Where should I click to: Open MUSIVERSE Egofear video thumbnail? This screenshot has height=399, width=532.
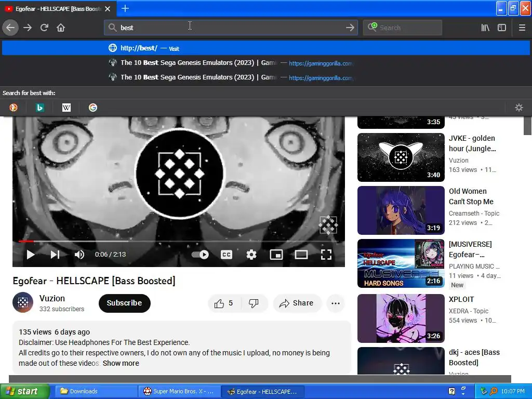click(x=401, y=263)
